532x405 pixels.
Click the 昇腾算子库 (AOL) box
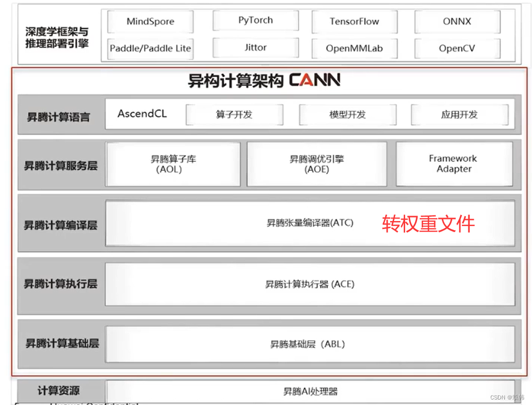coord(173,164)
